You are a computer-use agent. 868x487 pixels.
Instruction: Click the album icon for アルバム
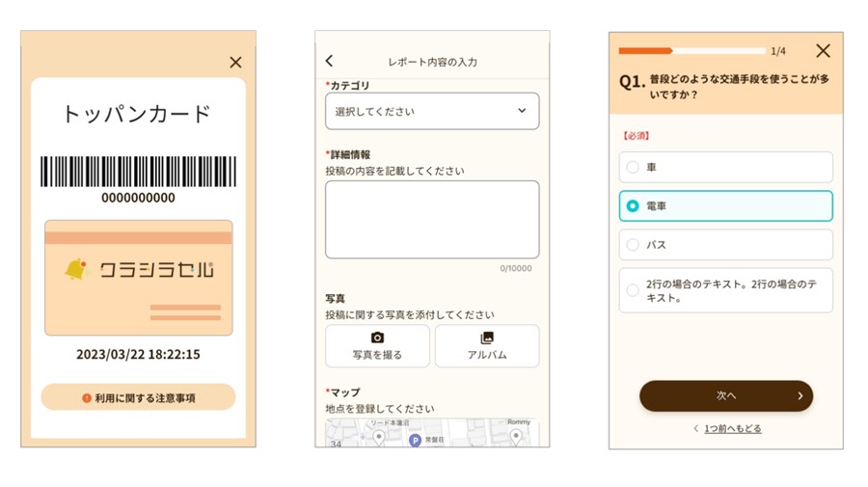click(487, 338)
